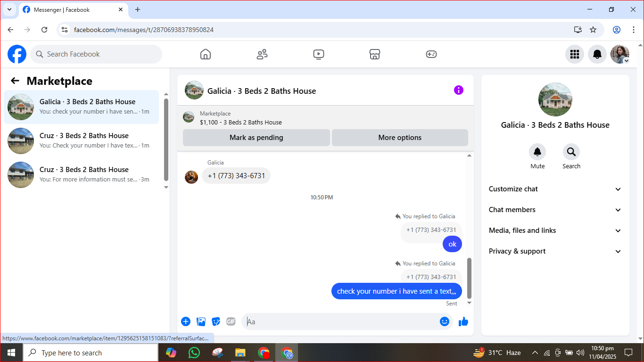Expand Privacy & support section
The width and height of the screenshot is (644, 362).
click(x=555, y=251)
